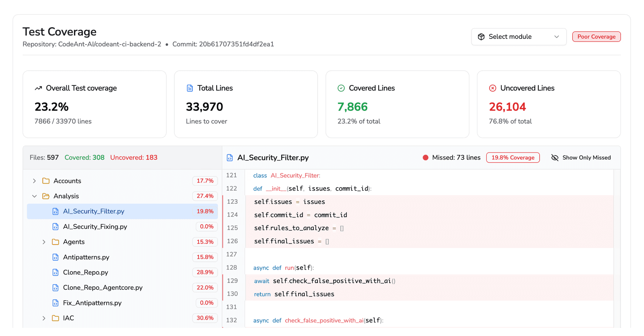Image resolution: width=644 pixels, height=336 pixels.
Task: Click the green check icon beside Covered Lines
Action: pos(341,88)
